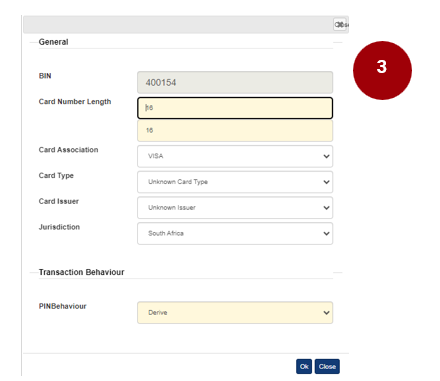Click the Unknown Issuer chevron arrow
440x381 pixels.
(326, 208)
